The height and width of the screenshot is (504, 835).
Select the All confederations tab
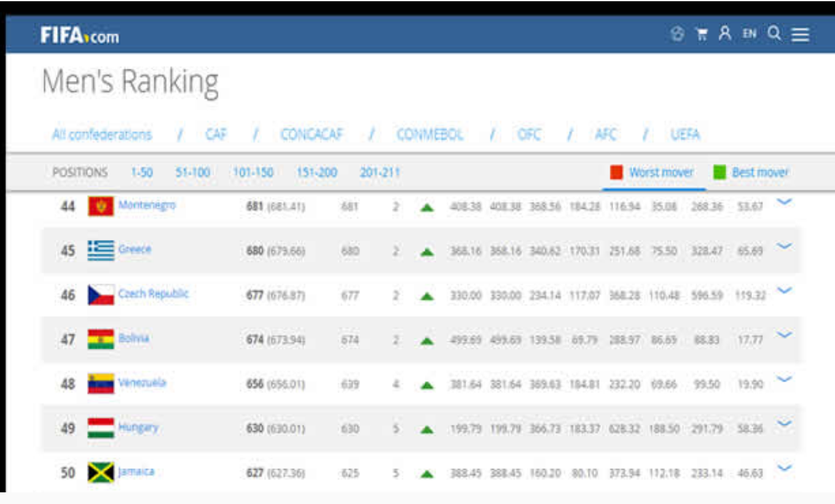[101, 134]
